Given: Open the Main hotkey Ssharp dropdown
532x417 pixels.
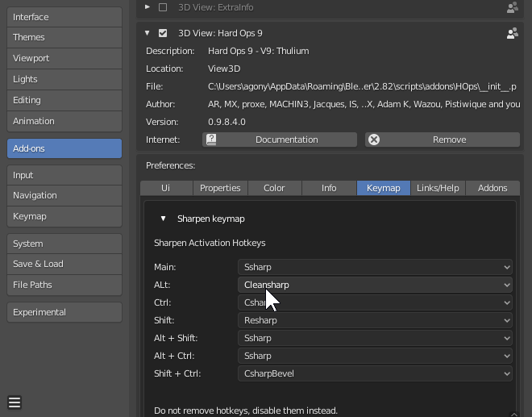Looking at the screenshot, I should tap(376, 267).
